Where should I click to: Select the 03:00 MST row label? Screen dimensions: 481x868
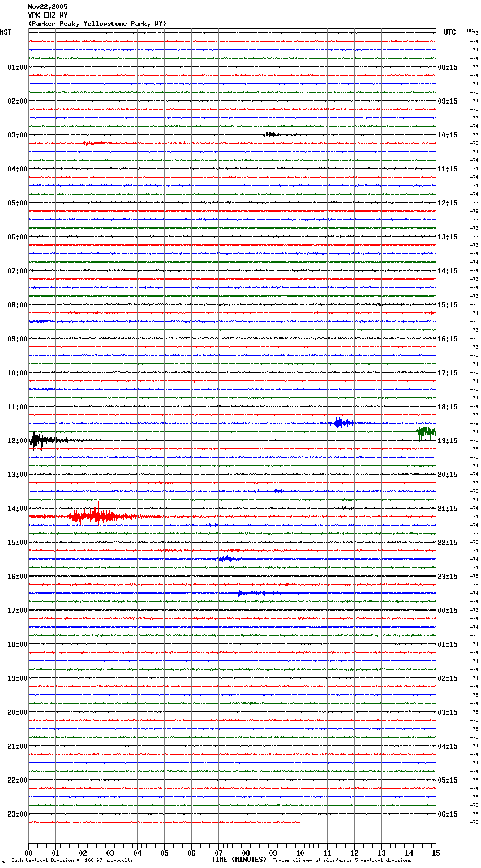click(x=18, y=135)
